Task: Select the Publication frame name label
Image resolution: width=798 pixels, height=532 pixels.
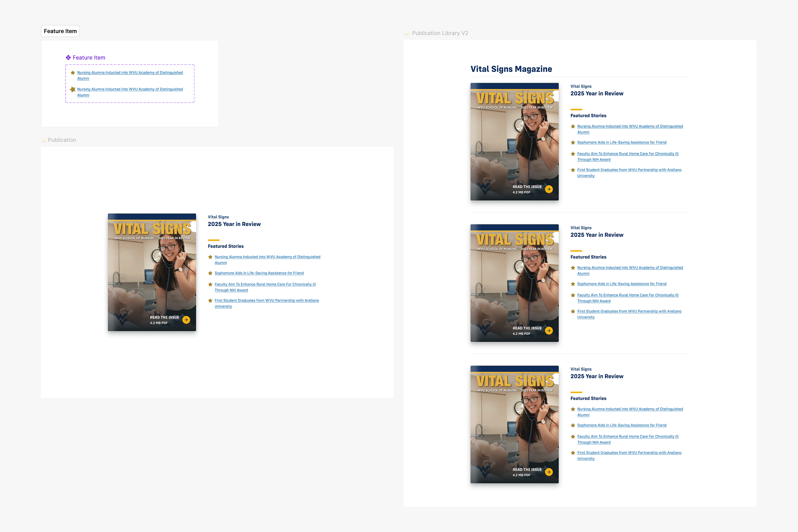Action: 62,140
